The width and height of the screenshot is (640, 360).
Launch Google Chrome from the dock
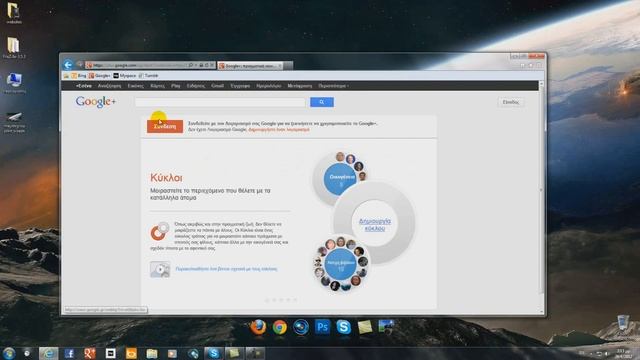tap(280, 327)
